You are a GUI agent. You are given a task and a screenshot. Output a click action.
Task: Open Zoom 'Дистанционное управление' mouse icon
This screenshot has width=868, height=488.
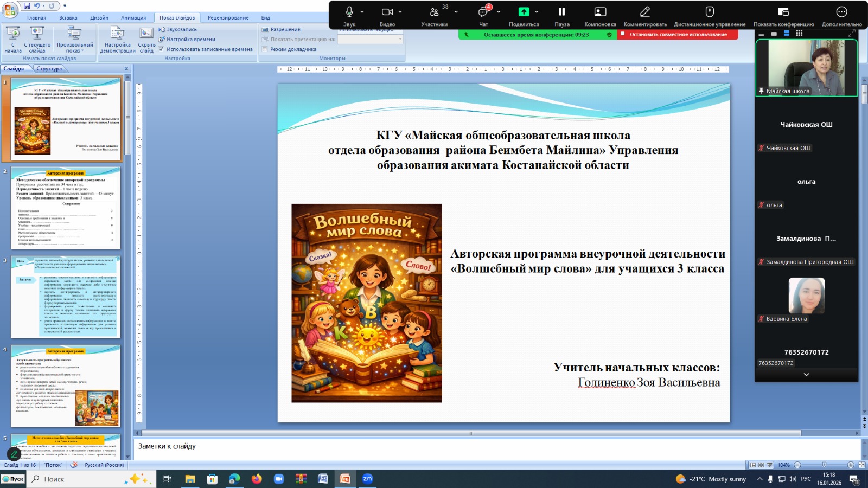coord(709,12)
